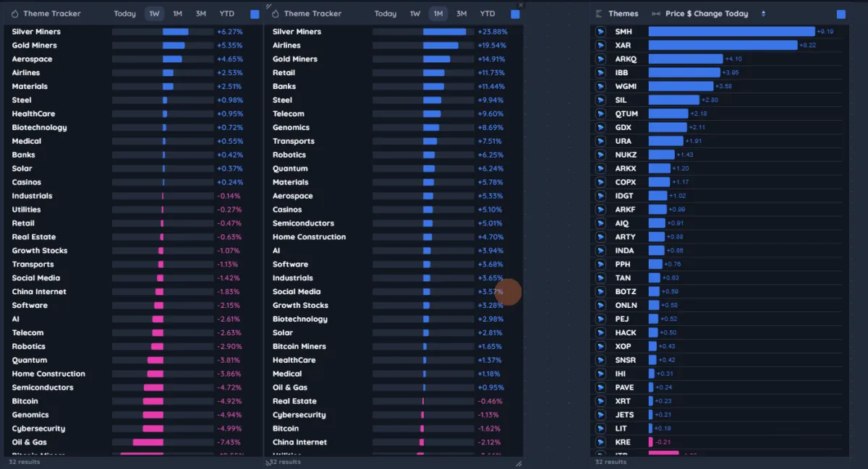Viewport: 868px width, 469px height.
Task: Toggle the blue square in the middle tracker header
Action: (x=515, y=13)
